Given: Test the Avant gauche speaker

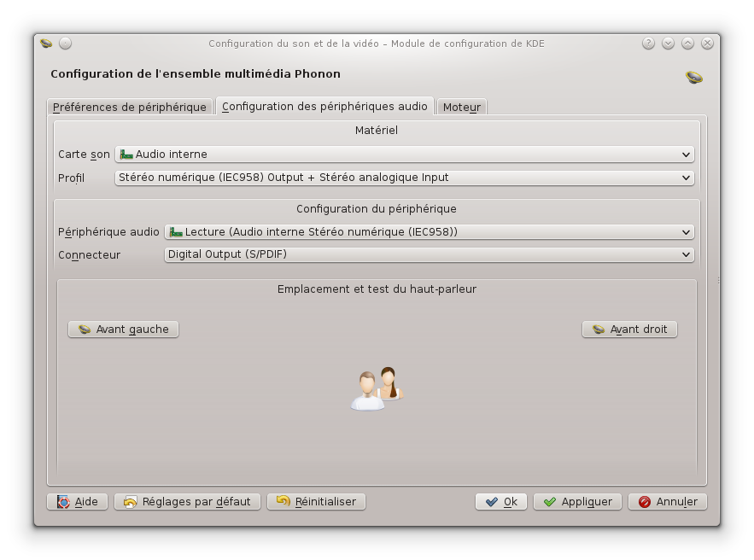Looking at the screenshot, I should coord(123,330).
